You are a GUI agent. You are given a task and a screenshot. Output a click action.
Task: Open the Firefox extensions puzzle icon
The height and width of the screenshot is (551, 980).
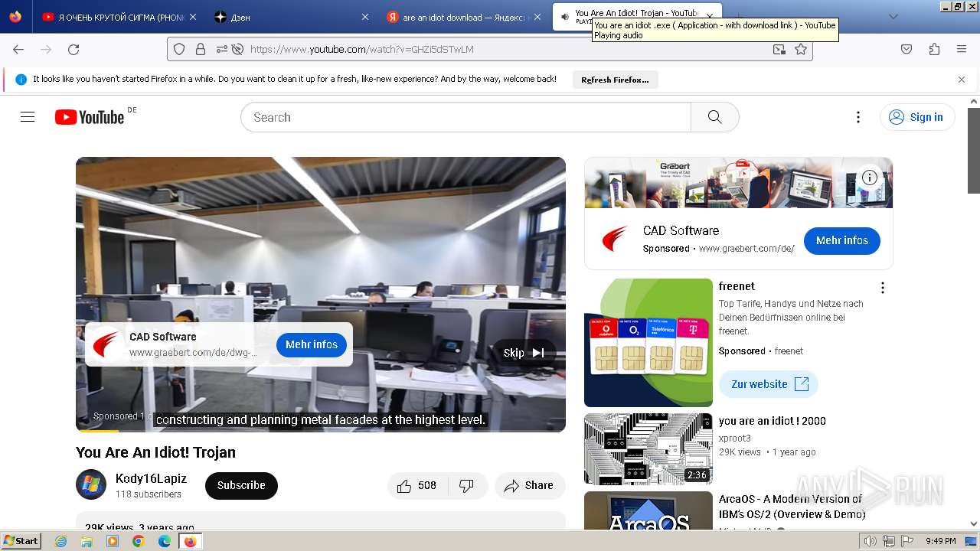point(934,49)
